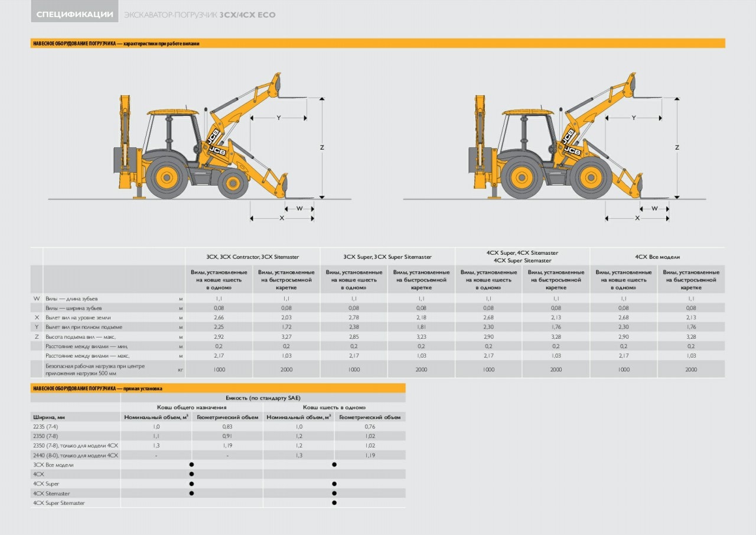Click the Z dimension label in the left diagram
This screenshot has height=535, width=756.
(322, 147)
